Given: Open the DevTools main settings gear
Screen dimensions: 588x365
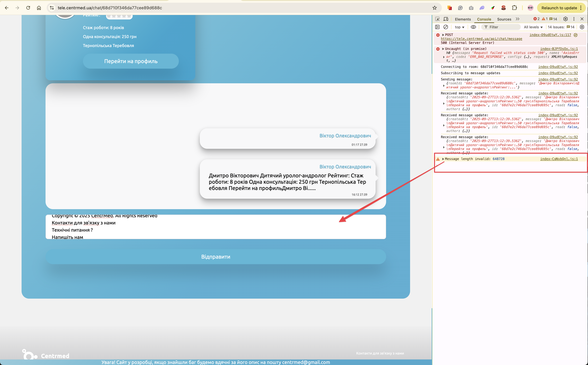Looking at the screenshot, I should click(x=565, y=19).
